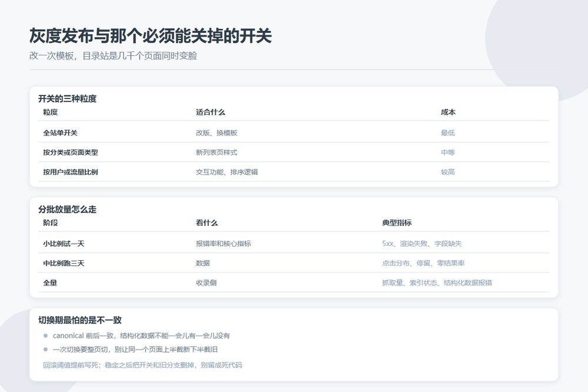Image resolution: width=588 pixels, height=392 pixels.
Task: Click the bullet 一次切换要整页切
Action: pyautogui.click(x=135, y=350)
